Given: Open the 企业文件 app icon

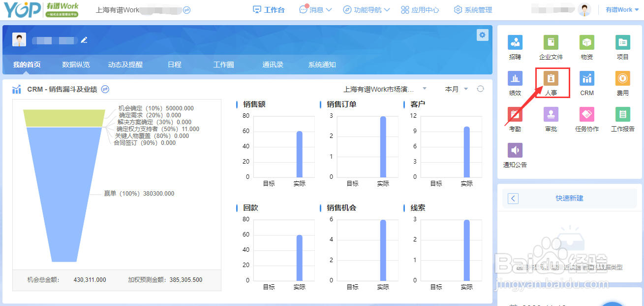Looking at the screenshot, I should 551,42.
